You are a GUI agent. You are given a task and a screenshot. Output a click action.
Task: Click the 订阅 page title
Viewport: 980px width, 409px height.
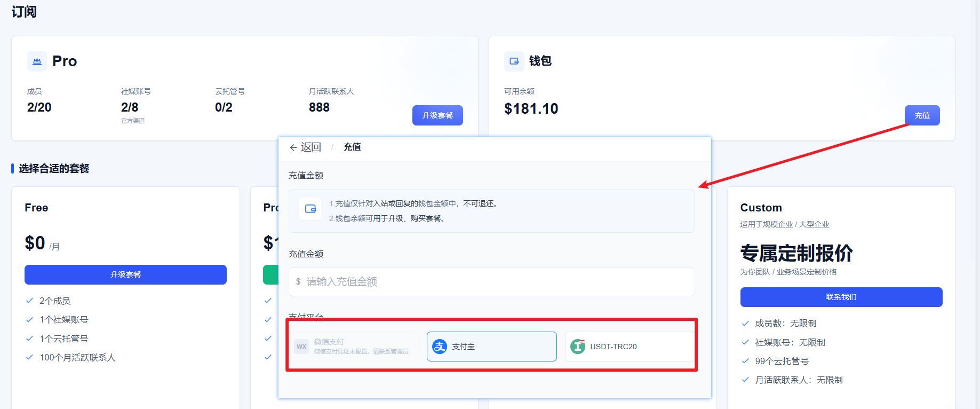[24, 12]
